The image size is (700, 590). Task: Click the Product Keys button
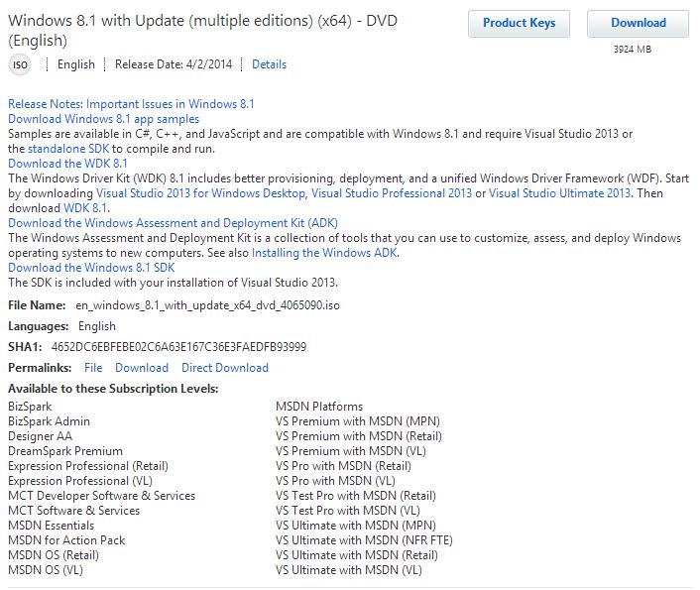coord(519,23)
